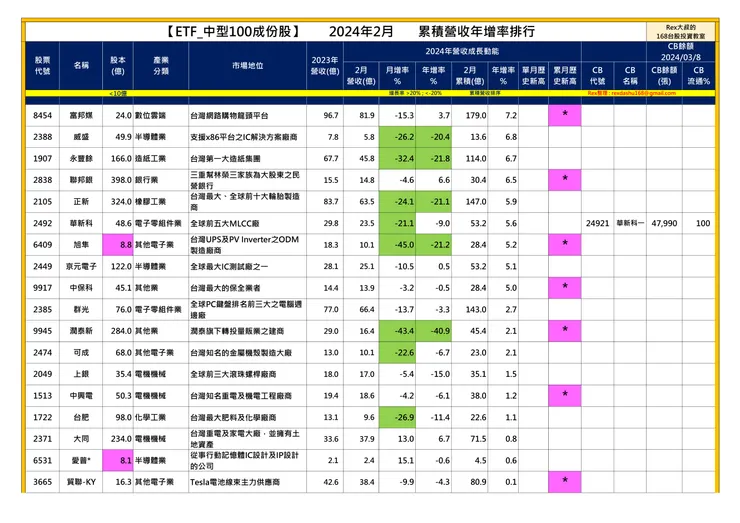740x523 pixels.
Task: Click the 15.1 monthly growth cell
Action: (x=397, y=461)
